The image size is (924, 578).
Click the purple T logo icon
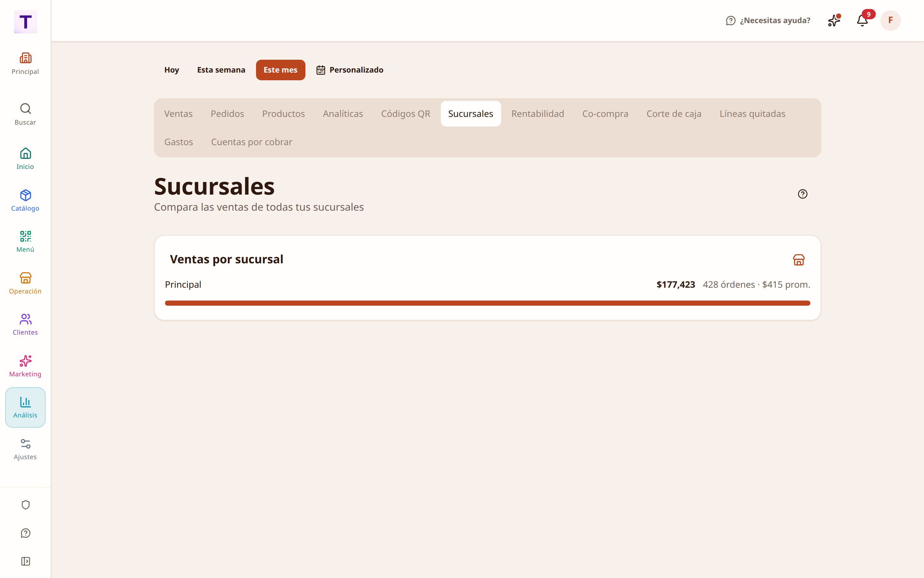click(26, 22)
